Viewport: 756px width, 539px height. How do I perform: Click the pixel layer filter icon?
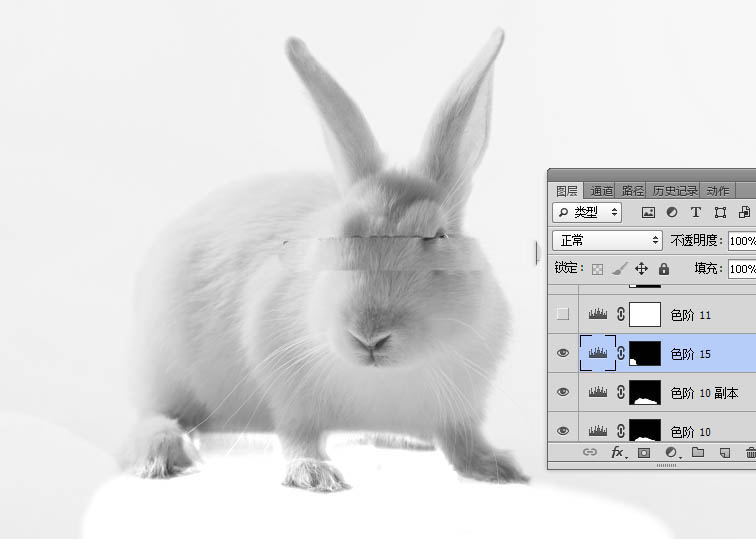point(648,213)
